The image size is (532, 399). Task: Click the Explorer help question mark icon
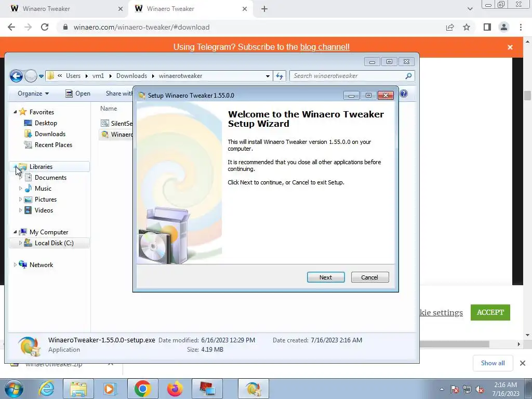(403, 94)
